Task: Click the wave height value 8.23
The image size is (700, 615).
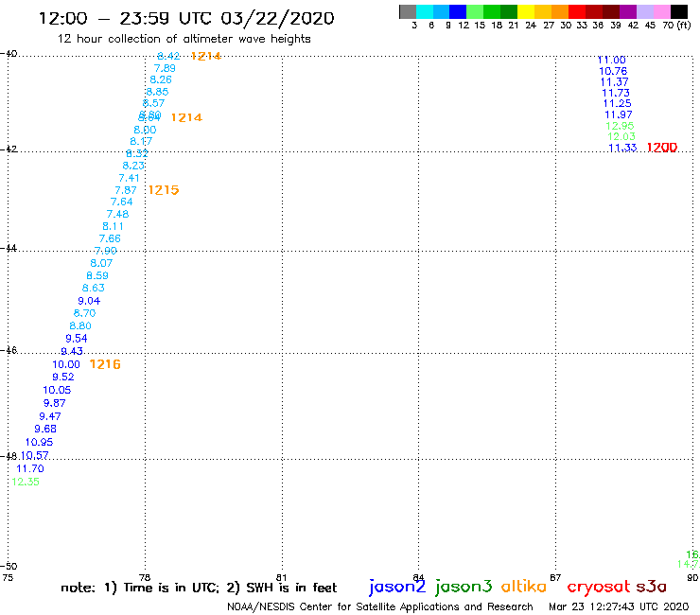Action: tap(133, 166)
